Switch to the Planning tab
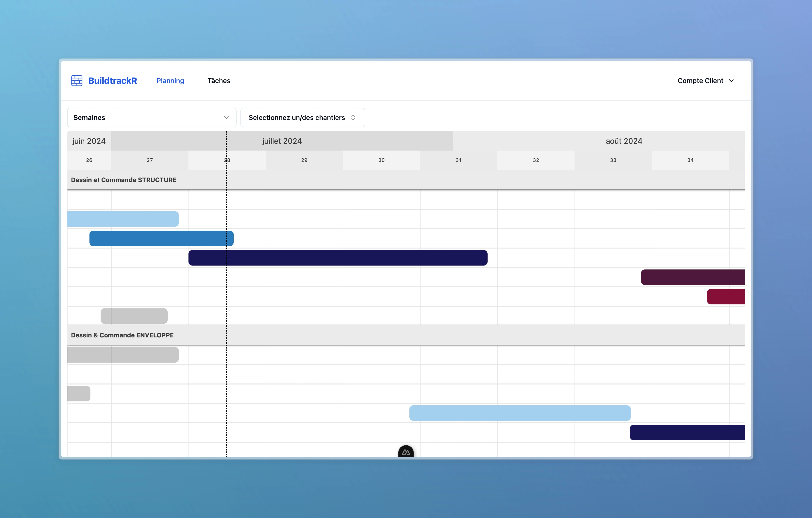The width and height of the screenshot is (812, 518). pyautogui.click(x=170, y=81)
